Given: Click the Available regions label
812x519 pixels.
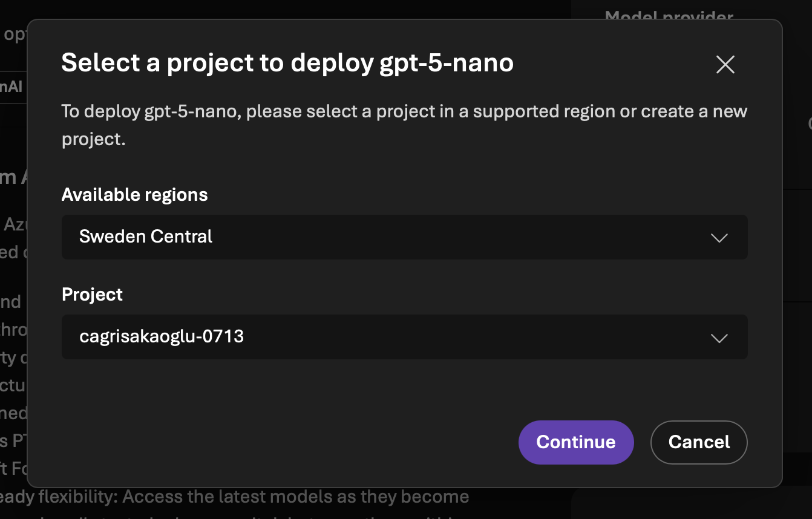Looking at the screenshot, I should coord(134,195).
